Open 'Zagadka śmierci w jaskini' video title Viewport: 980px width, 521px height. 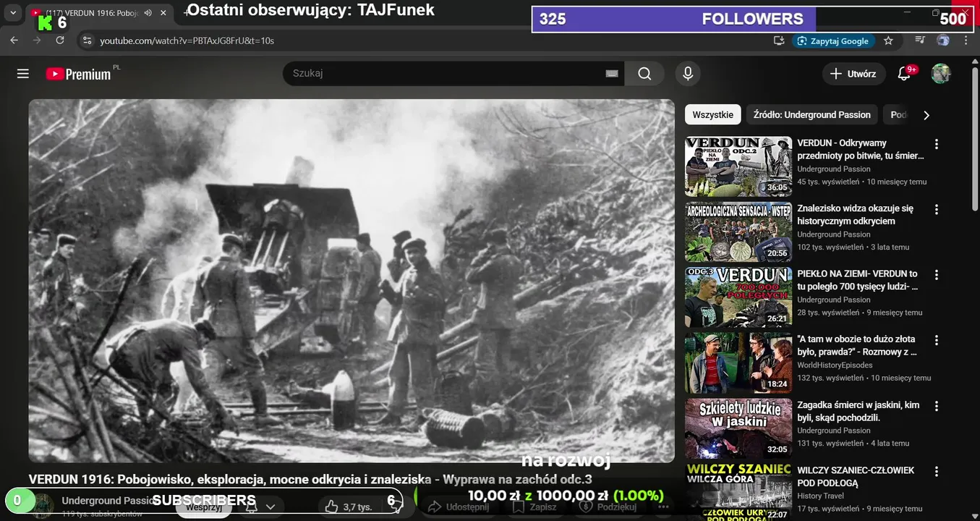click(x=858, y=411)
